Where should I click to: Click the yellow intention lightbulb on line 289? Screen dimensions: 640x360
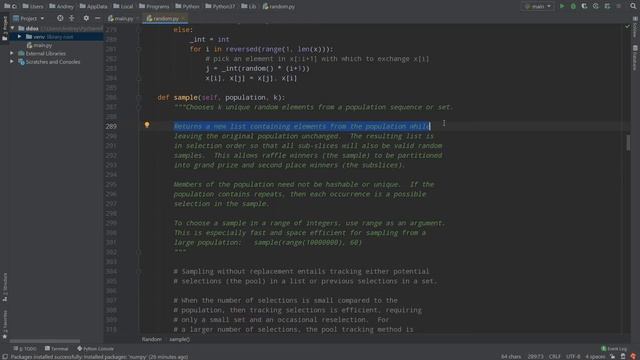click(147, 125)
